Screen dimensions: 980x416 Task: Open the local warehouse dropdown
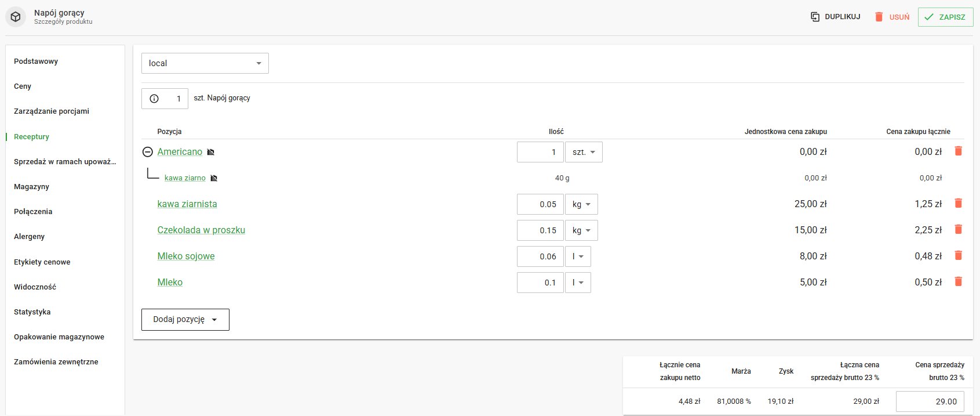205,63
